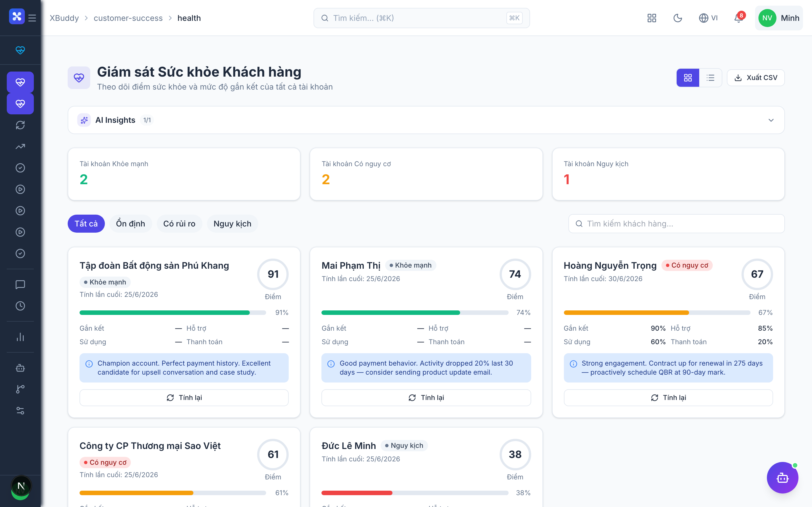
Task: Open the Minh user account menu
Action: [x=778, y=18]
